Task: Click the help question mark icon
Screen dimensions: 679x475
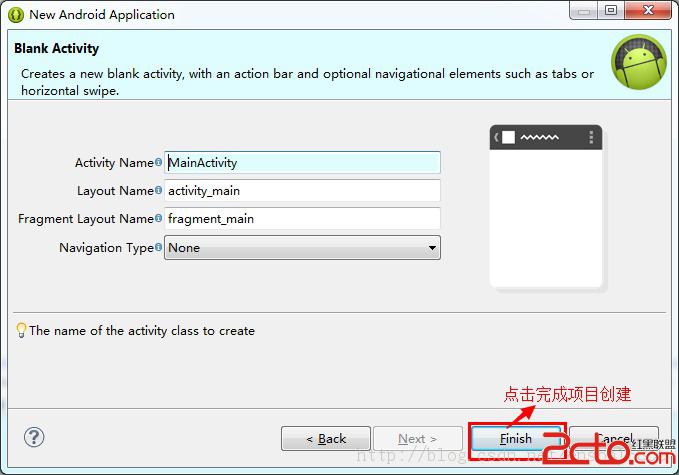Action: pos(34,437)
